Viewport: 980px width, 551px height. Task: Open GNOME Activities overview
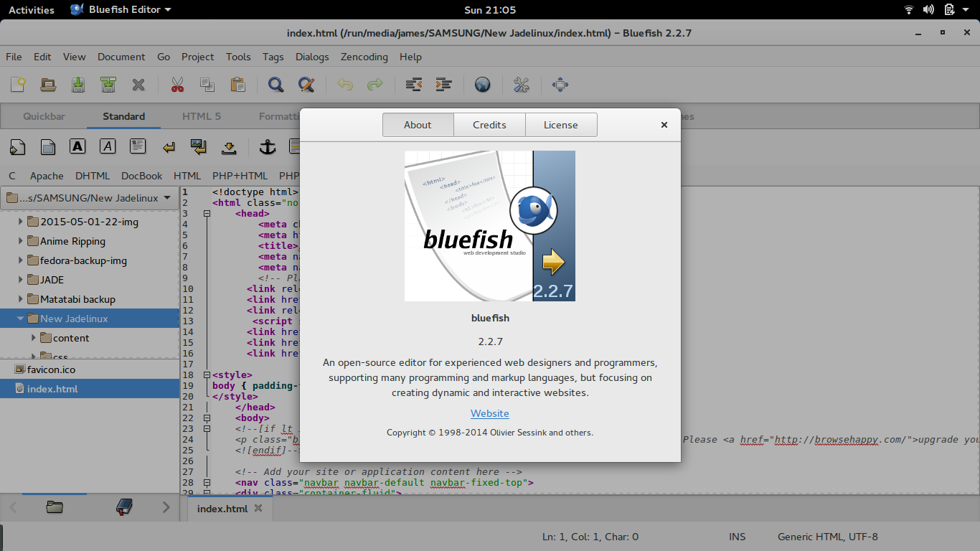point(32,9)
